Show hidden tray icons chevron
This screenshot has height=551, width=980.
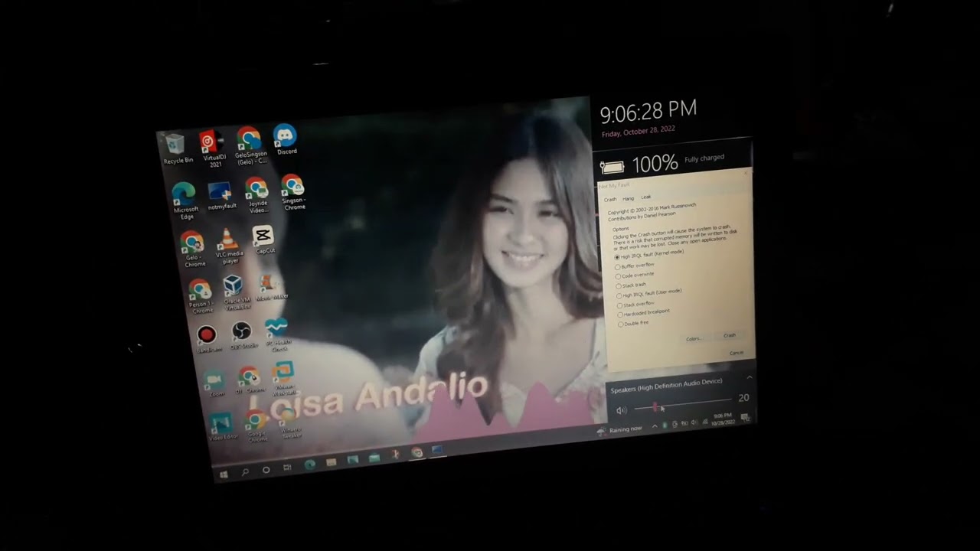[653, 427]
